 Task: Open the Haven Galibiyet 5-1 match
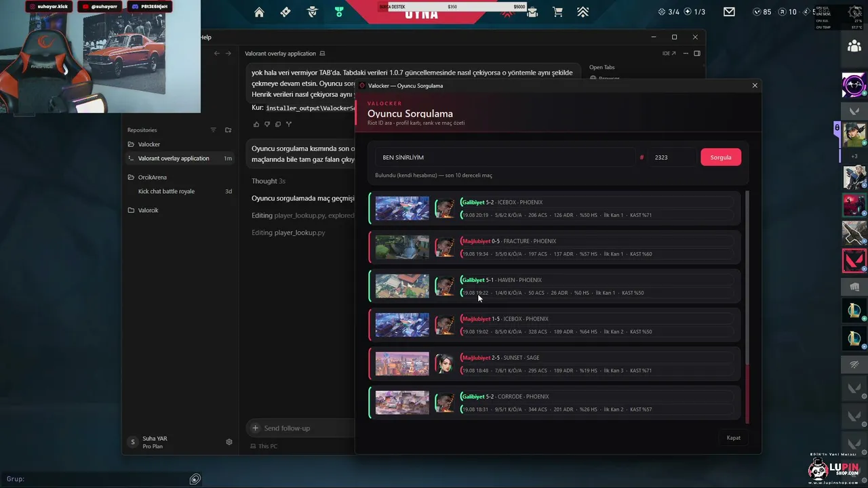point(554,286)
